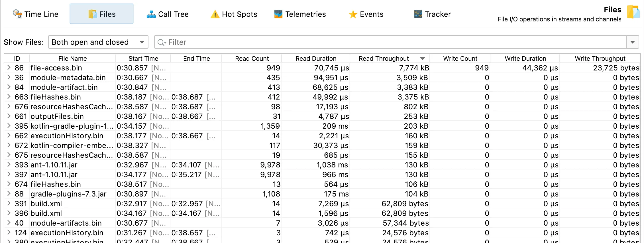Expand the module-metadata.bin row

coord(9,77)
